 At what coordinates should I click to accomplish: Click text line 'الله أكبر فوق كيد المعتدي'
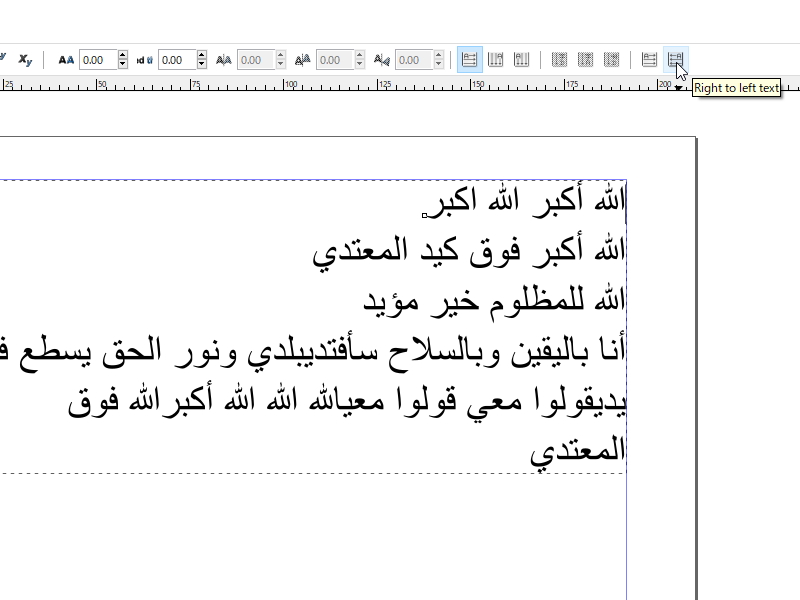coord(469,251)
